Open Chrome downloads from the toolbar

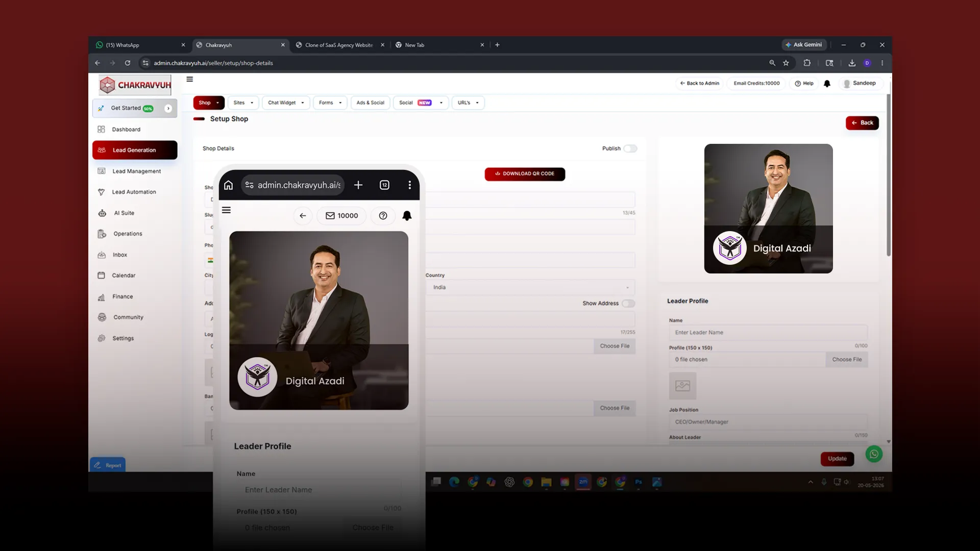coord(852,63)
